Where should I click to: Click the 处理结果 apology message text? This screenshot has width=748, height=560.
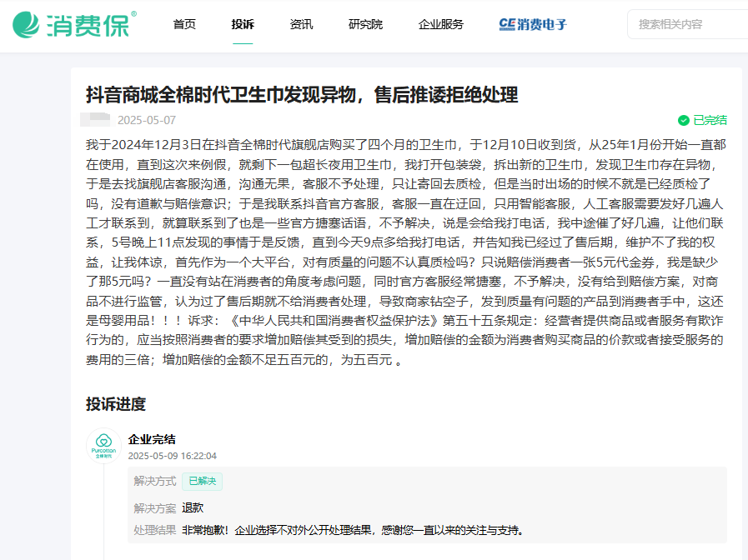353,530
